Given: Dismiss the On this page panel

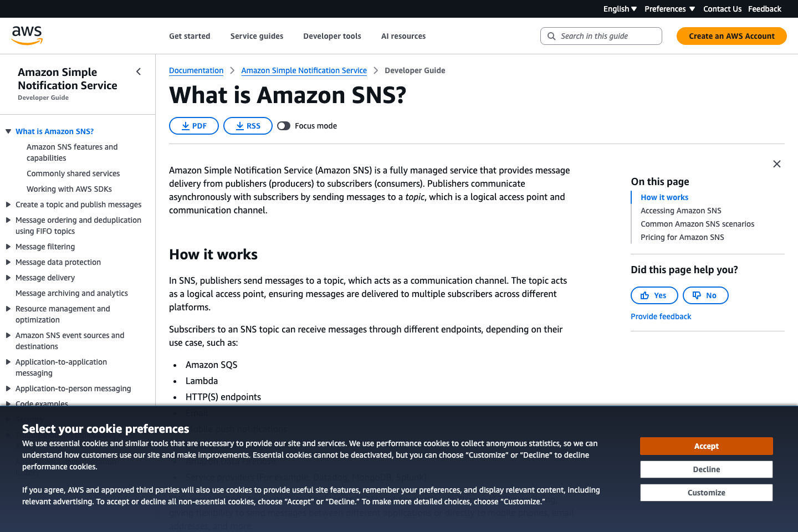Looking at the screenshot, I should tap(776, 163).
